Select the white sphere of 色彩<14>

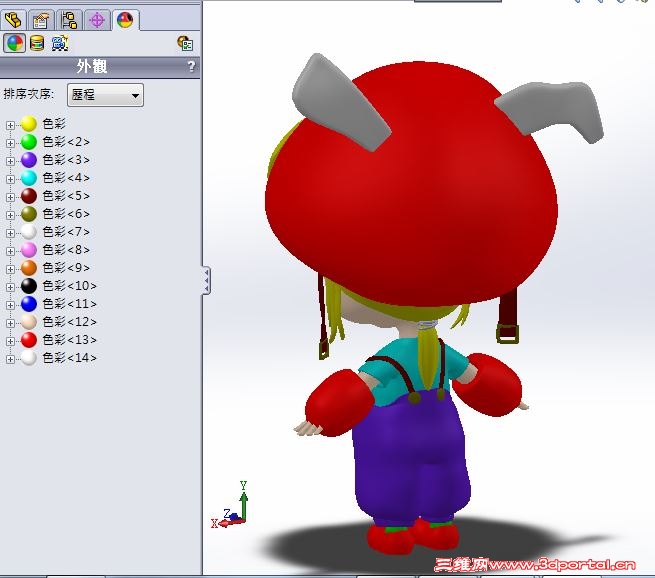[29, 357]
